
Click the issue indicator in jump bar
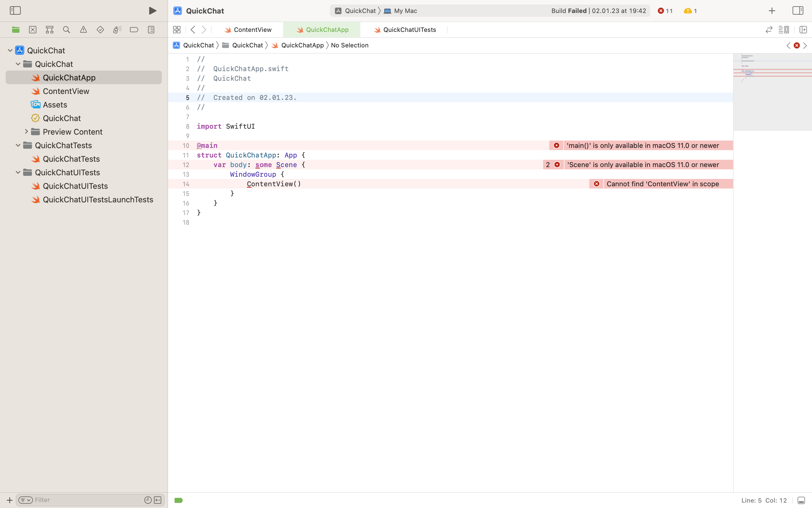pos(796,45)
